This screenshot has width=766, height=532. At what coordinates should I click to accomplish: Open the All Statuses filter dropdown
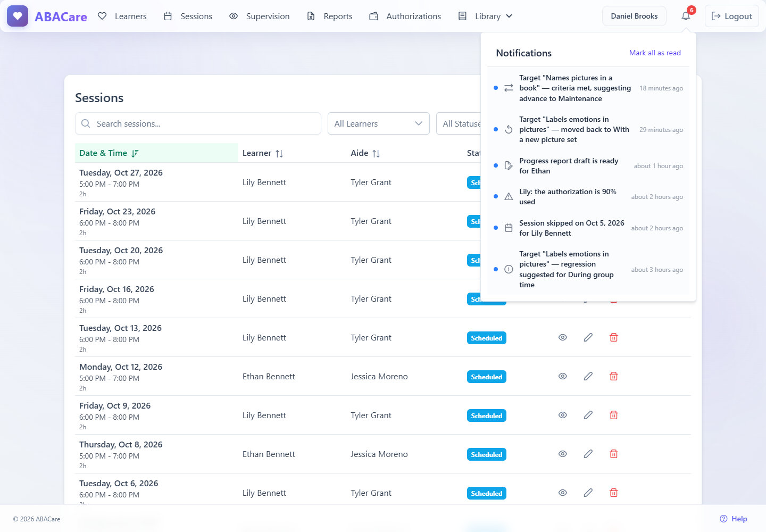click(459, 123)
